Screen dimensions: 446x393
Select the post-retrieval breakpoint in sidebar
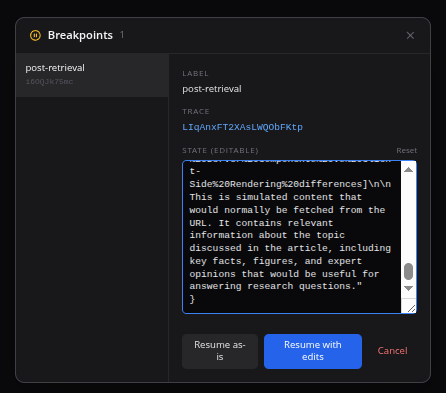(x=92, y=75)
